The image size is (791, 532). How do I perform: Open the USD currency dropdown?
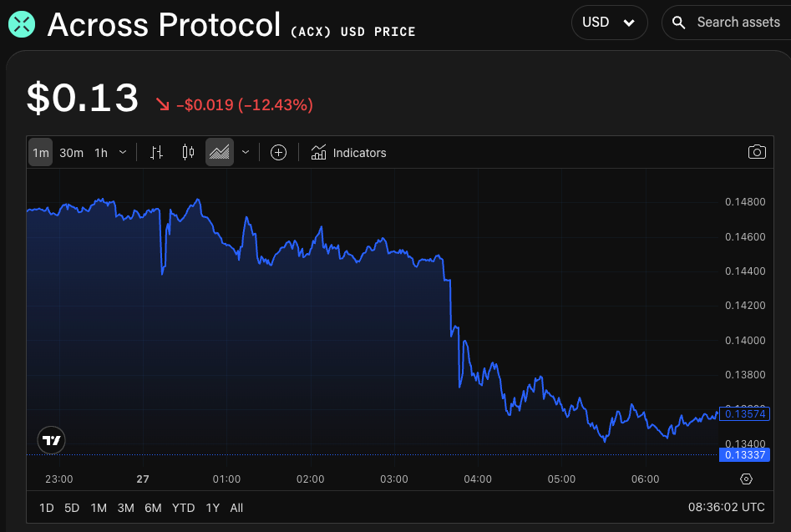(609, 23)
